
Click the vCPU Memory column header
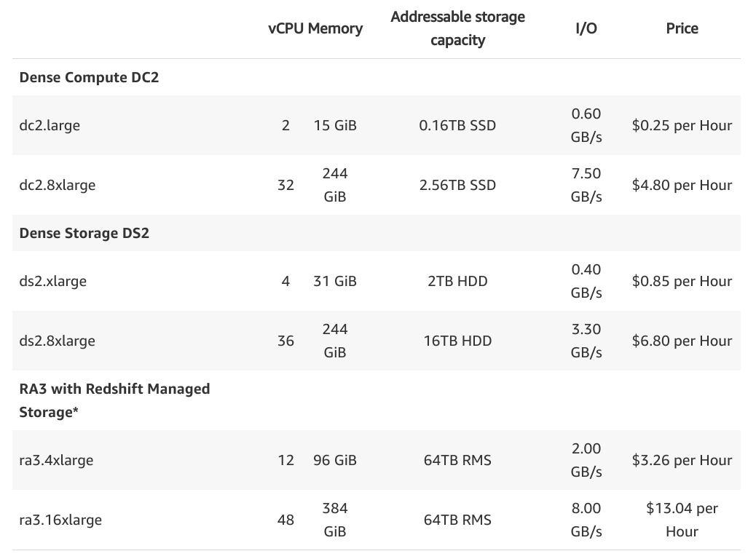point(315,28)
